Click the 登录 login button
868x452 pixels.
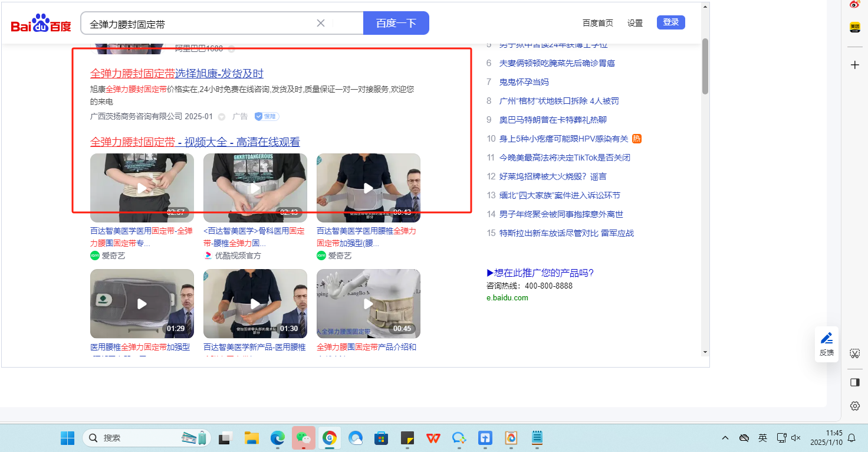click(x=671, y=22)
